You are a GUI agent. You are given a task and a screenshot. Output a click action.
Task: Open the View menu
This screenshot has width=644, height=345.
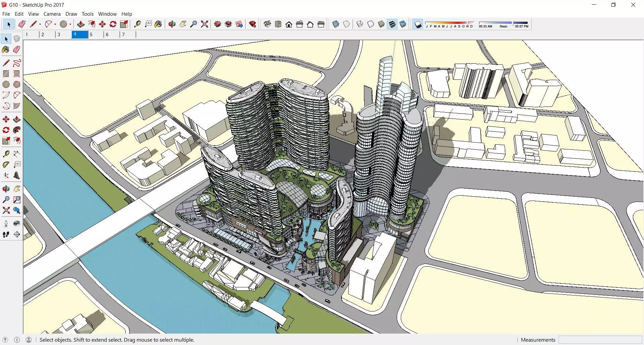click(x=33, y=14)
